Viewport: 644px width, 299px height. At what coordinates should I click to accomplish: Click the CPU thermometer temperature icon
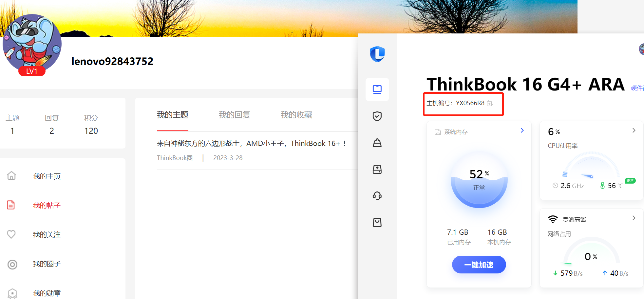click(x=602, y=186)
